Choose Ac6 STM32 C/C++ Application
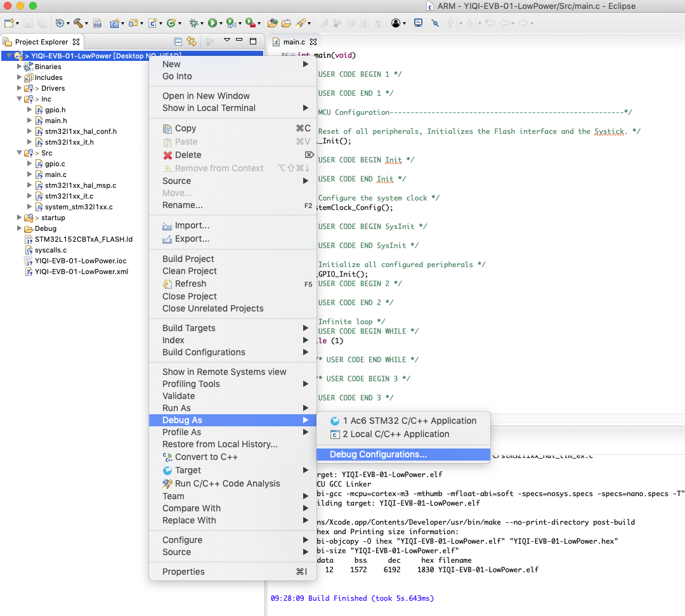 (x=403, y=421)
